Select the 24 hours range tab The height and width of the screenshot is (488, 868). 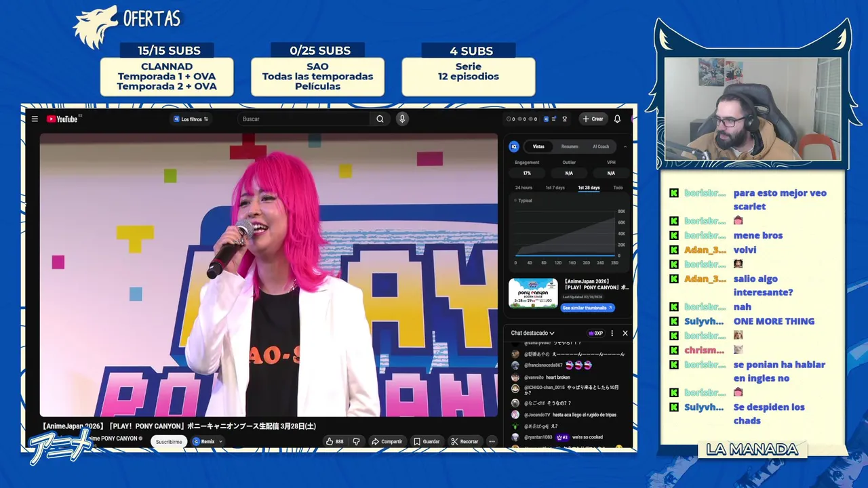coord(524,188)
